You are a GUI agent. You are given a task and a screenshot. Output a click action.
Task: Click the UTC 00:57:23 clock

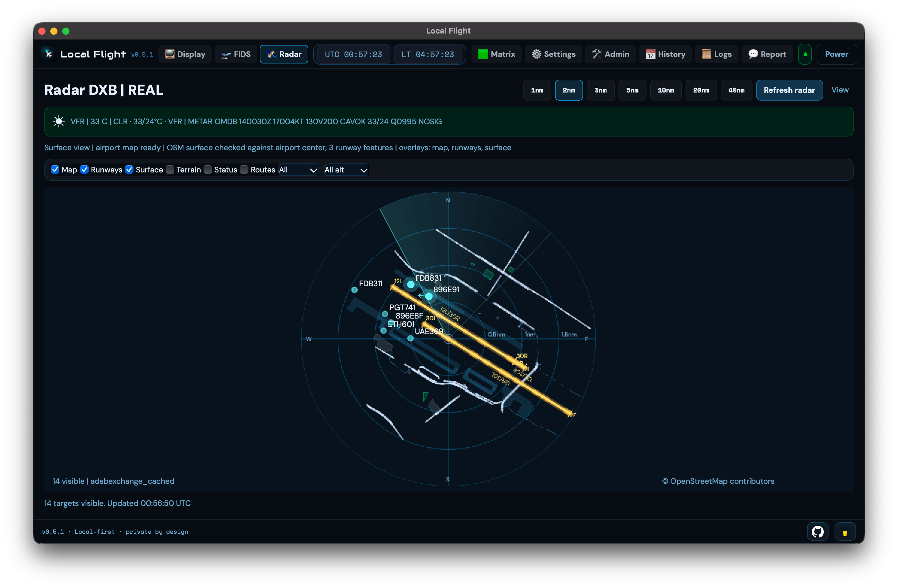click(354, 54)
